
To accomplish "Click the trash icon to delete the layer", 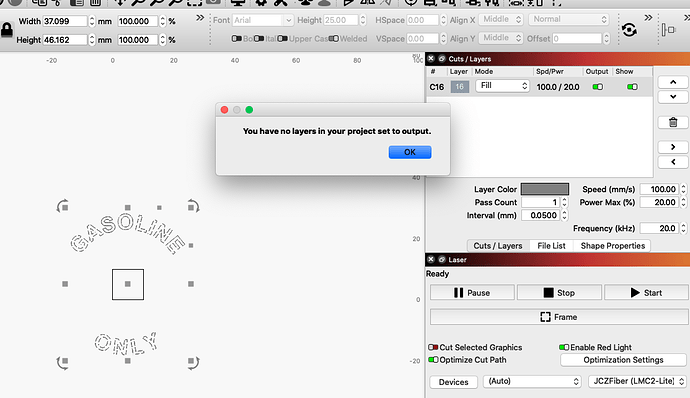I will point(673,122).
